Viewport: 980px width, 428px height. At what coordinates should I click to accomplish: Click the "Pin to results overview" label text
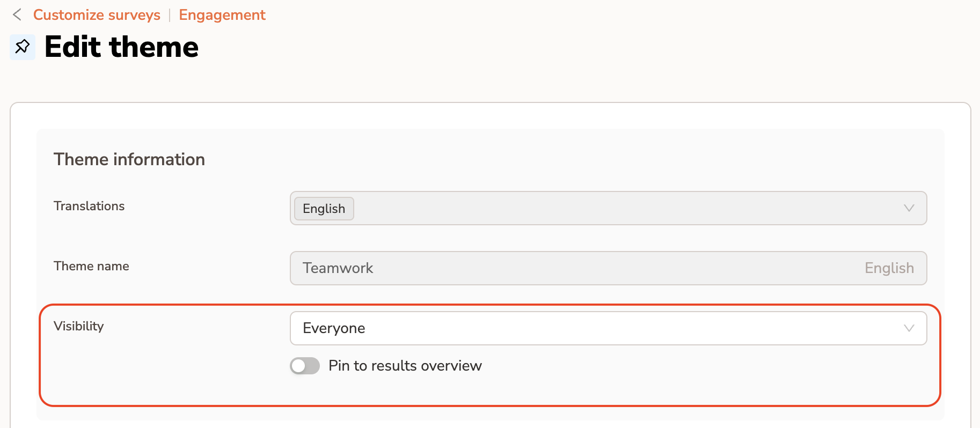coord(405,366)
